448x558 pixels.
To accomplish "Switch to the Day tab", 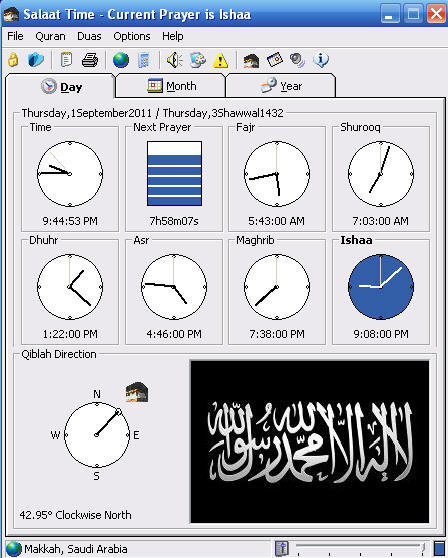I will [60, 86].
